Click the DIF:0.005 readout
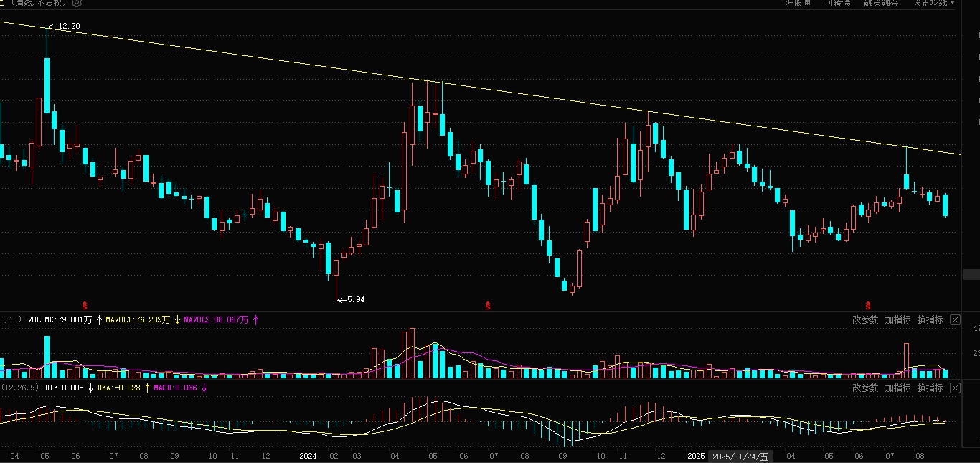 click(64, 388)
